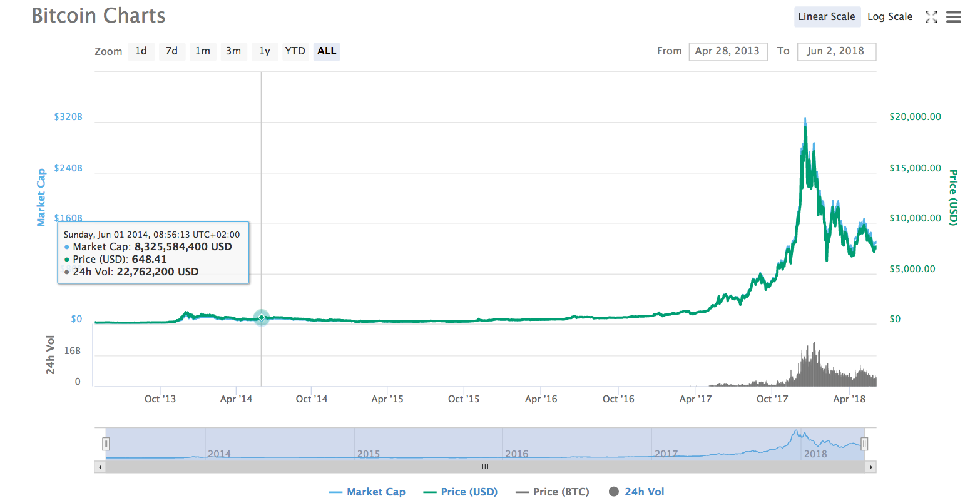Click the navigator scrollbar thumb grip
The width and height of the screenshot is (980, 503).
coord(485,467)
